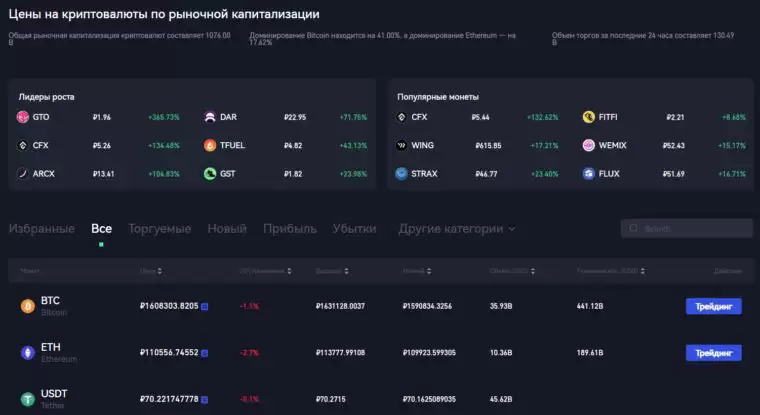Image resolution: width=760 pixels, height=415 pixels.
Task: Click the GST coin icon
Action: [x=210, y=173]
